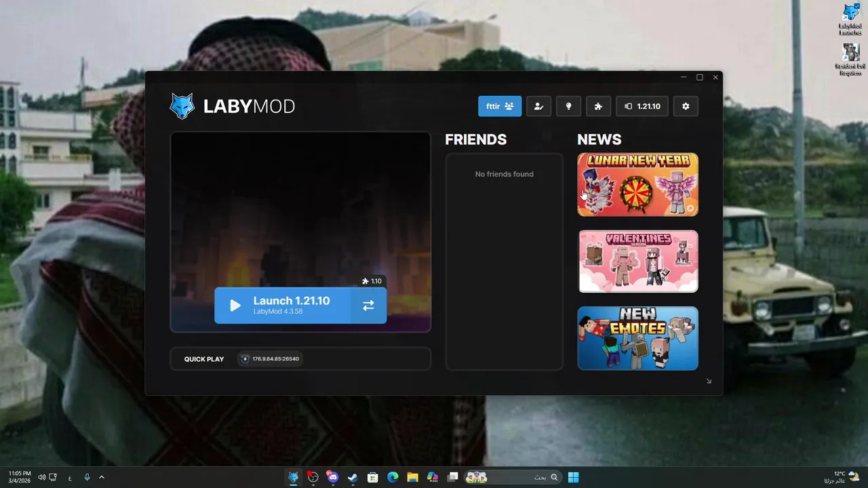
Task: Open Discord from the taskbar
Action: point(332,477)
